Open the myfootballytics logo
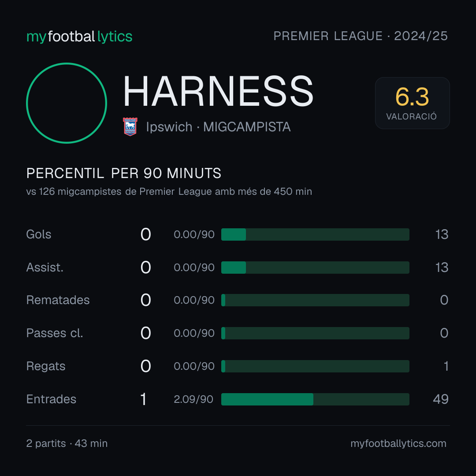 click(79, 37)
